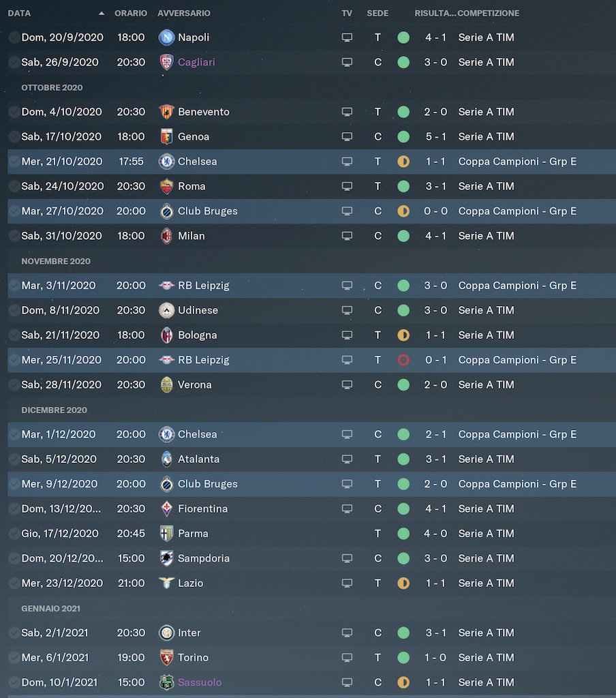616x698 pixels.
Task: Toggle the check circle beside Dom, 20/9/2020
Action: coord(14,37)
